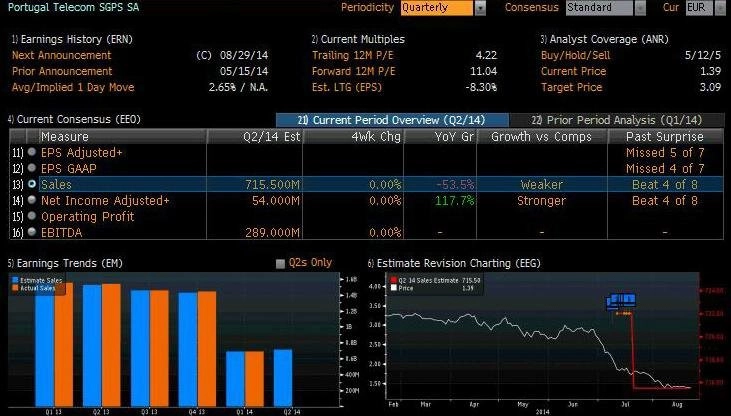Select the Operating Profit radio button
Image resolution: width=731 pixels, height=416 pixels.
tap(32, 215)
